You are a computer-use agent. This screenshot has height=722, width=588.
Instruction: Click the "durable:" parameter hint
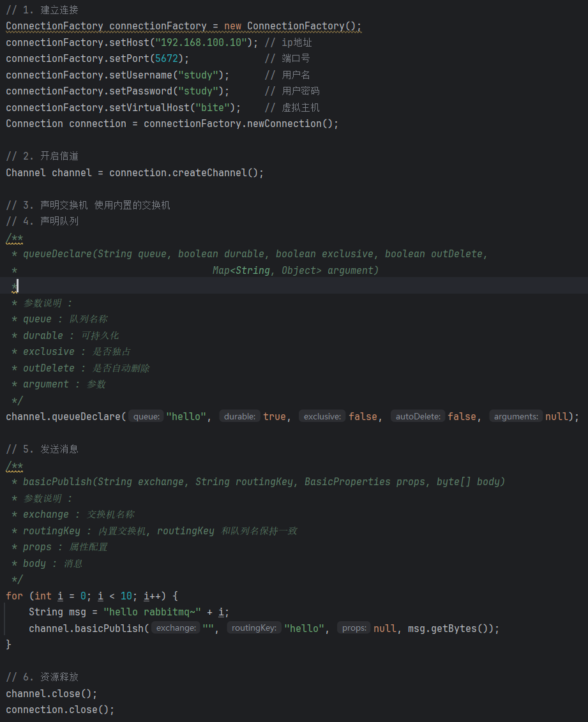click(239, 417)
